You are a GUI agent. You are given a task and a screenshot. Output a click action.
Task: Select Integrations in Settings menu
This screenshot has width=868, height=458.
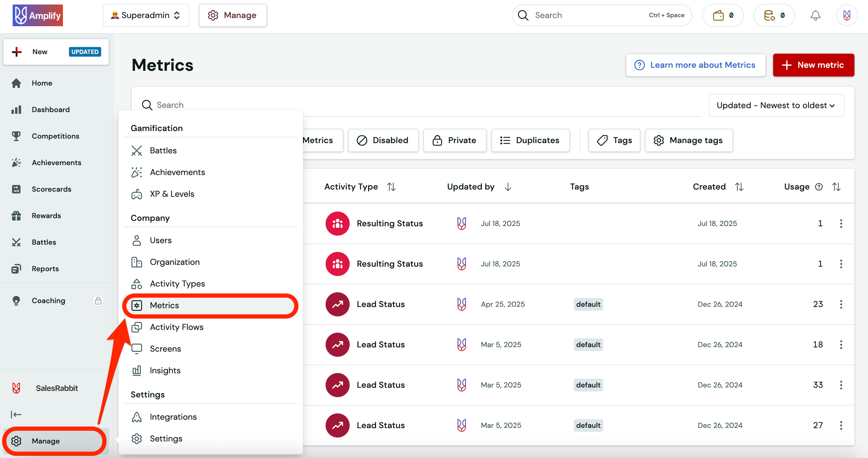click(211, 417)
